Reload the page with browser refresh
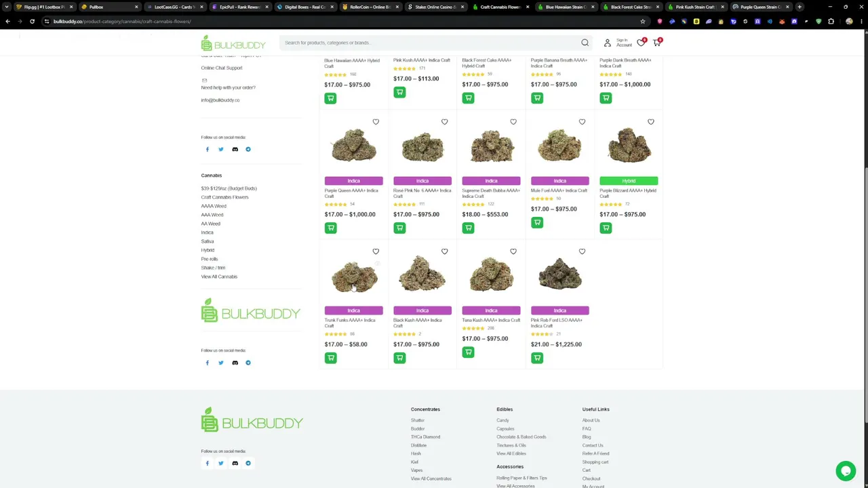The height and width of the screenshot is (488, 868). [x=32, y=21]
